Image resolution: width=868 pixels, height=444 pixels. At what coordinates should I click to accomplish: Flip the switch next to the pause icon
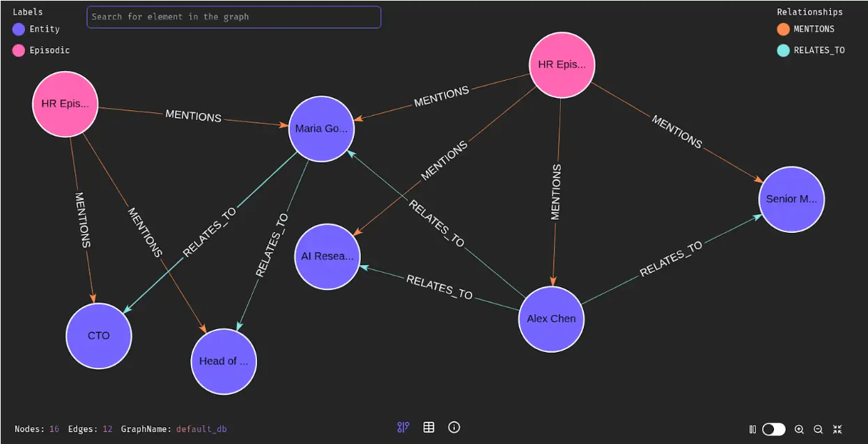[x=774, y=429]
